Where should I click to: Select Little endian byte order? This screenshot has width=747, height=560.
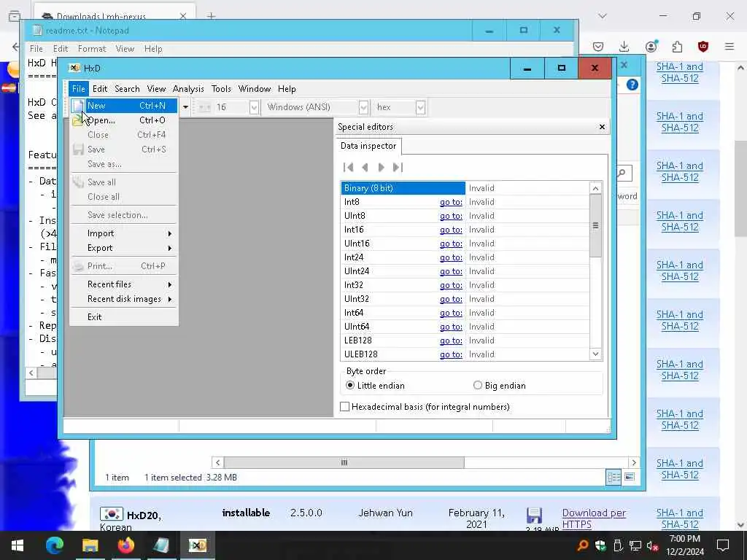[x=376, y=385]
